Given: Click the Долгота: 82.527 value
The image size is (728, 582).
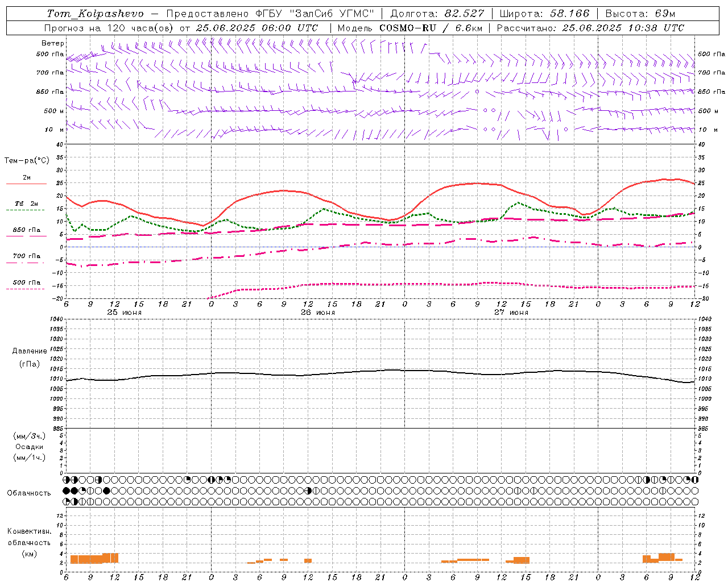Looking at the screenshot, I should [437, 14].
